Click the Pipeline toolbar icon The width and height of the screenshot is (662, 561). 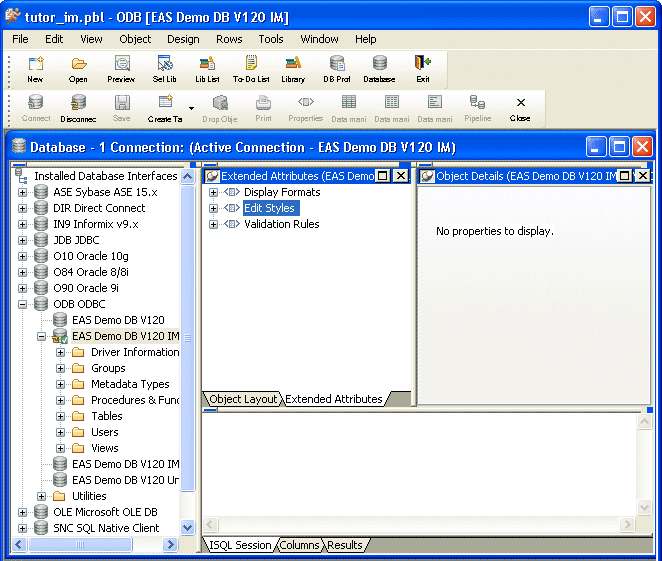pyautogui.click(x=478, y=108)
